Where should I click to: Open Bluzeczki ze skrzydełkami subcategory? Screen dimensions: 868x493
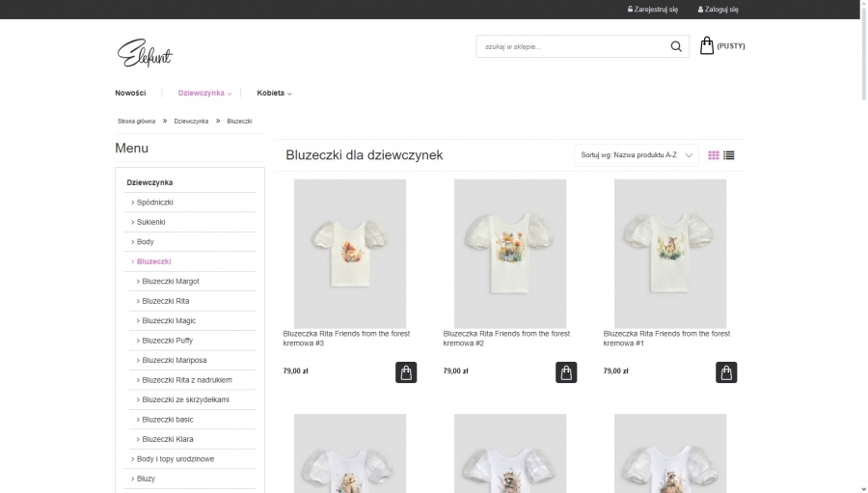click(x=185, y=399)
